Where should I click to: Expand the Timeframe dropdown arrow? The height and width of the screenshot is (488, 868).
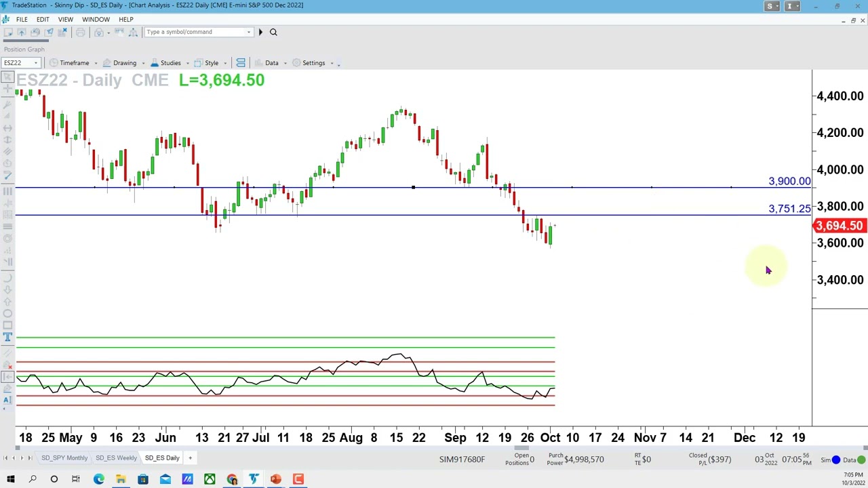[96, 63]
